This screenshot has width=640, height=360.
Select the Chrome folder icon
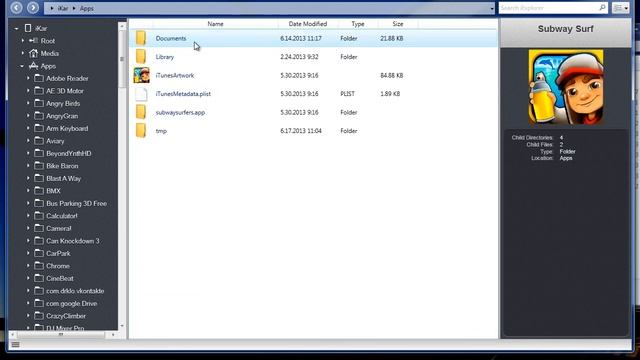pos(39,266)
